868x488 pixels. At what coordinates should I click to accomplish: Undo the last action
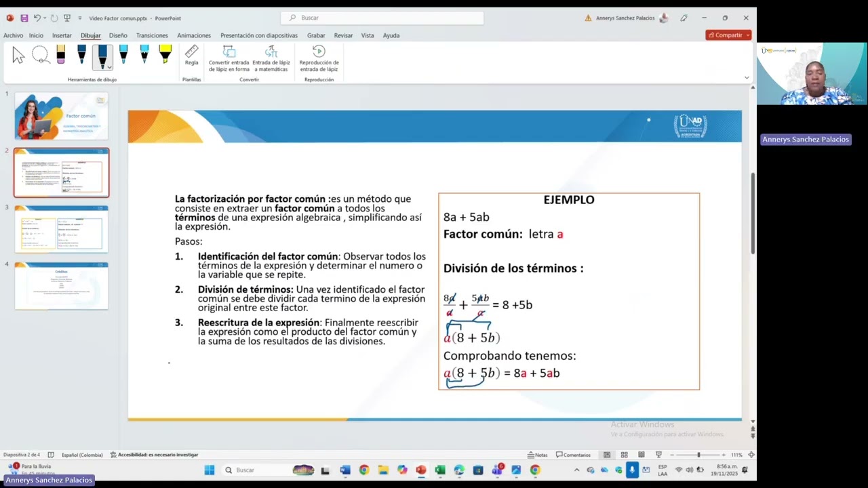click(37, 18)
